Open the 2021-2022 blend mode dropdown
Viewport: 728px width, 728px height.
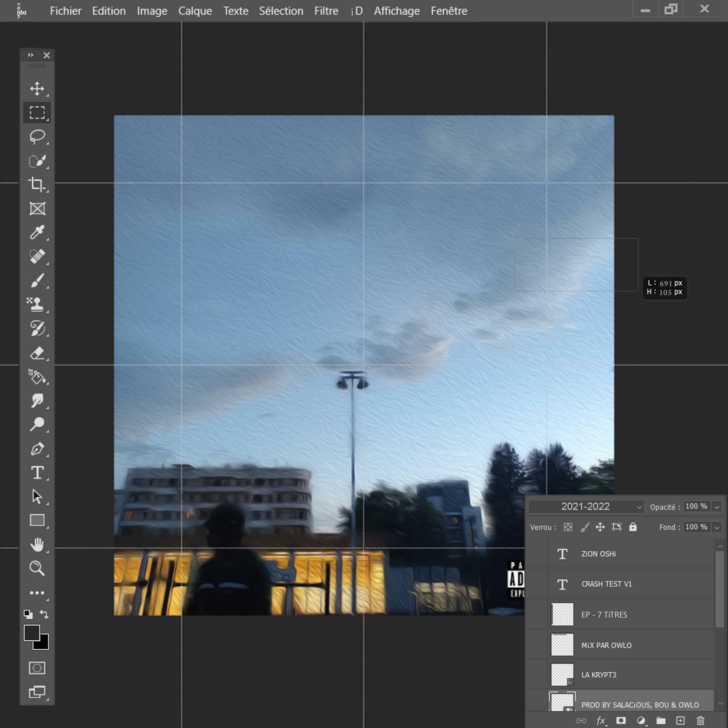tap(586, 506)
